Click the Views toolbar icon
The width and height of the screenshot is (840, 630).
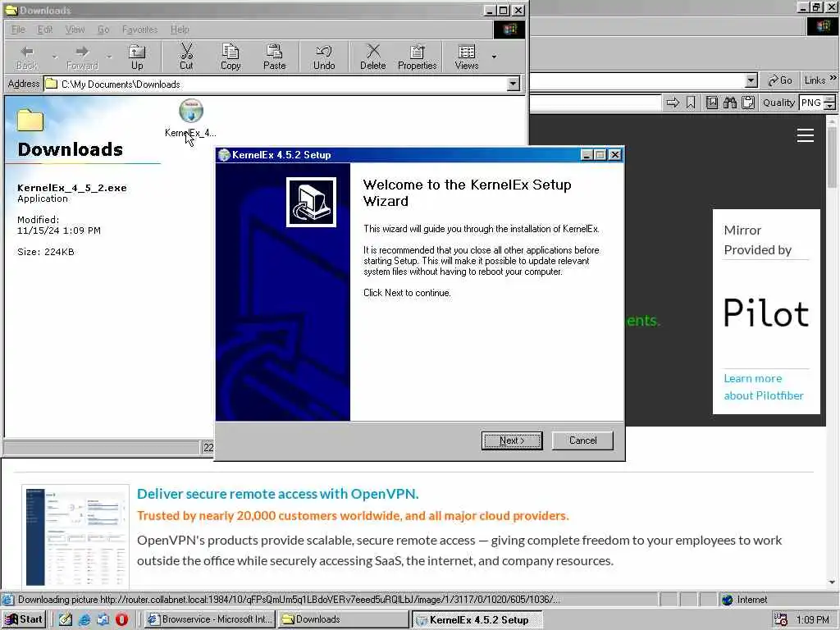tap(466, 57)
